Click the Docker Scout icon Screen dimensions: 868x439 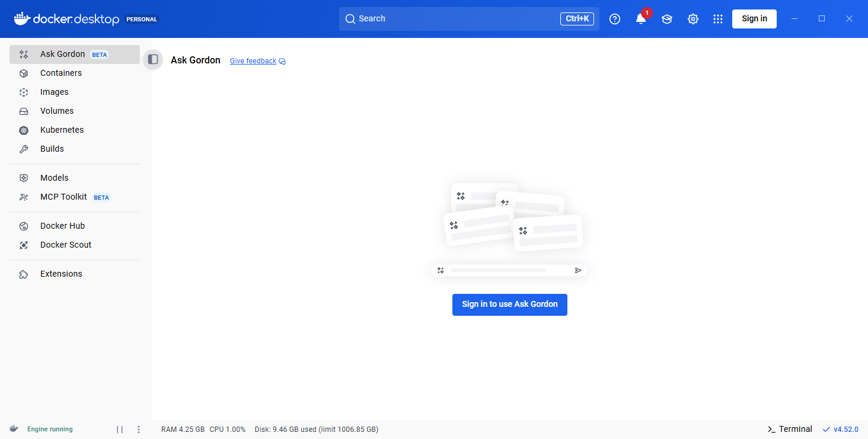24,245
